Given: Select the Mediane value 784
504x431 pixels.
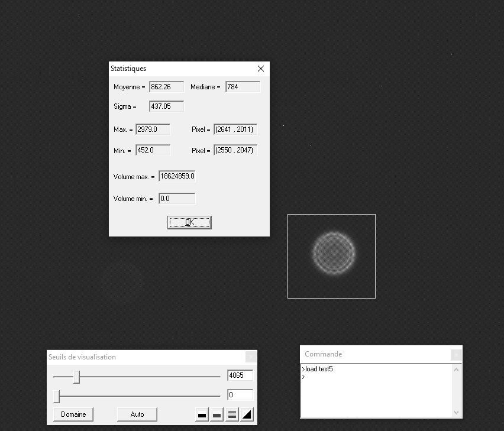Looking at the screenshot, I should pos(243,86).
